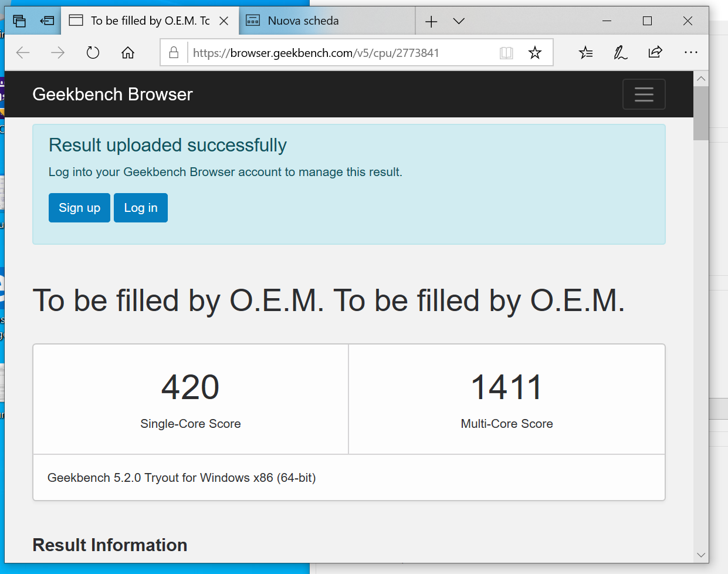This screenshot has height=574, width=728.
Task: Share this page
Action: (x=655, y=52)
